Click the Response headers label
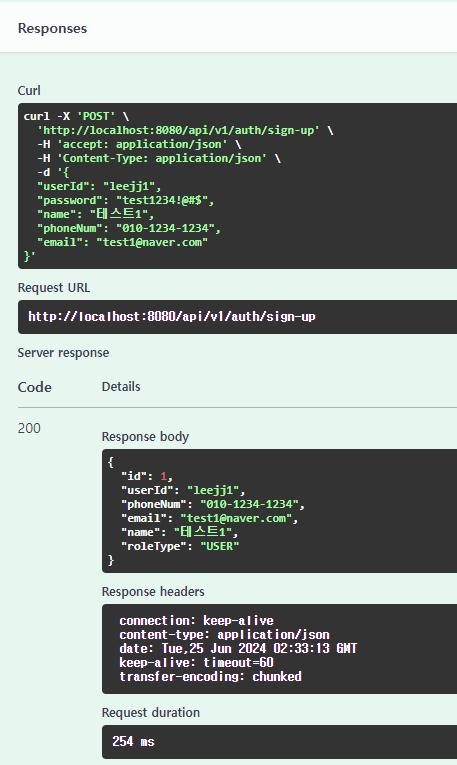This screenshot has height=765, width=457. 153,592
